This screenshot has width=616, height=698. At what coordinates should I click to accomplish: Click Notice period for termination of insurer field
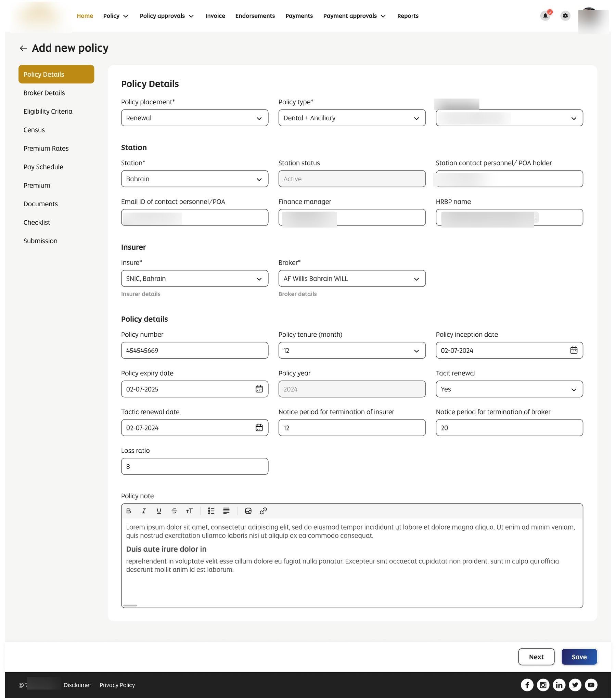click(352, 428)
